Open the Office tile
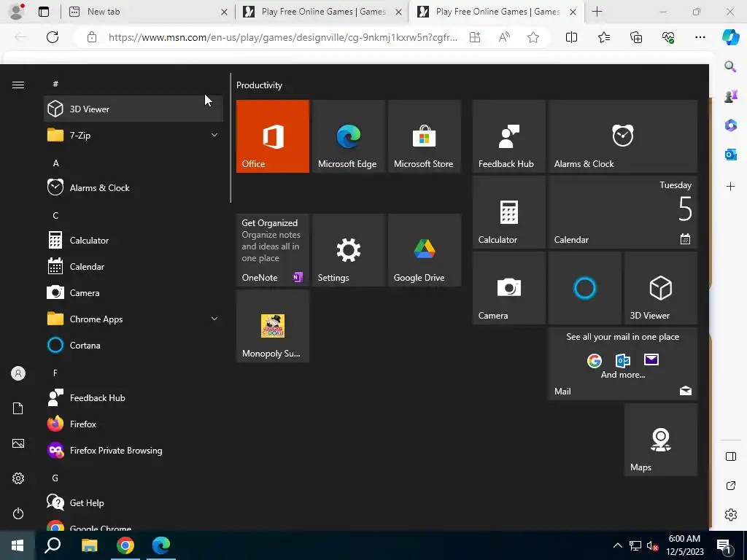Screen dimensions: 747x560 click(x=273, y=136)
